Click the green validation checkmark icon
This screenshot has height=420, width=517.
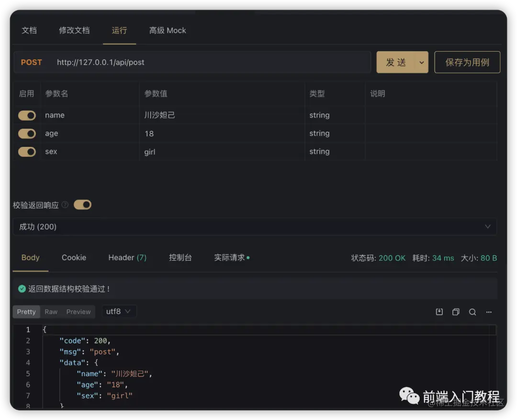click(x=22, y=289)
